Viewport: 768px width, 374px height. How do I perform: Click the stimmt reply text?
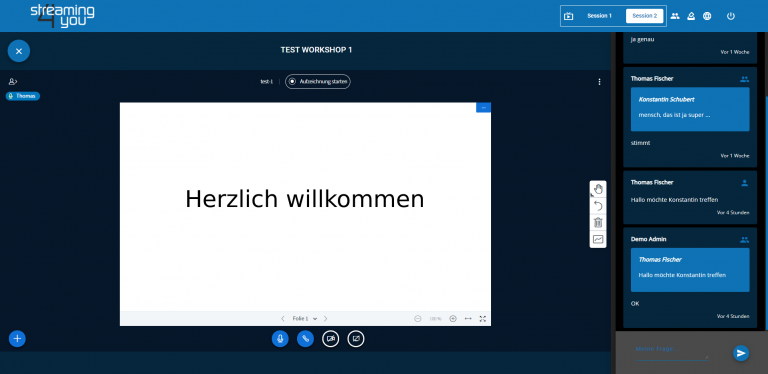click(640, 143)
